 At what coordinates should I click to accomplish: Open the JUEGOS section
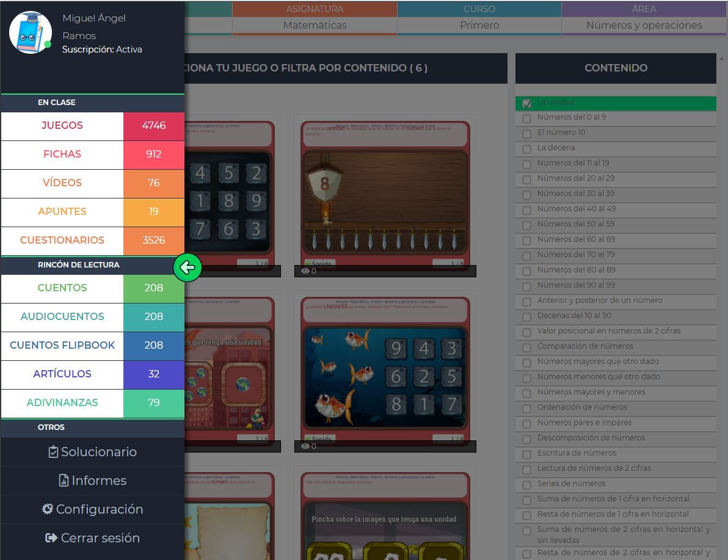pos(62,126)
